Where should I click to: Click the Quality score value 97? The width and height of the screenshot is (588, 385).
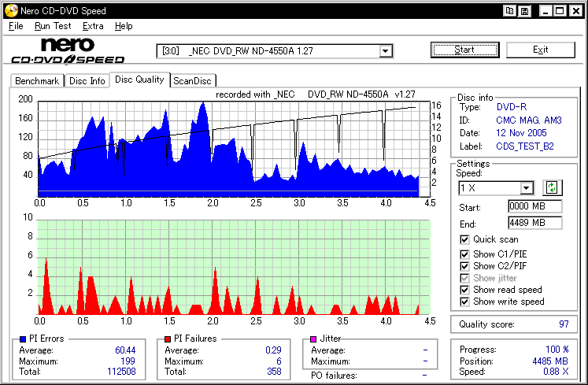click(x=564, y=324)
